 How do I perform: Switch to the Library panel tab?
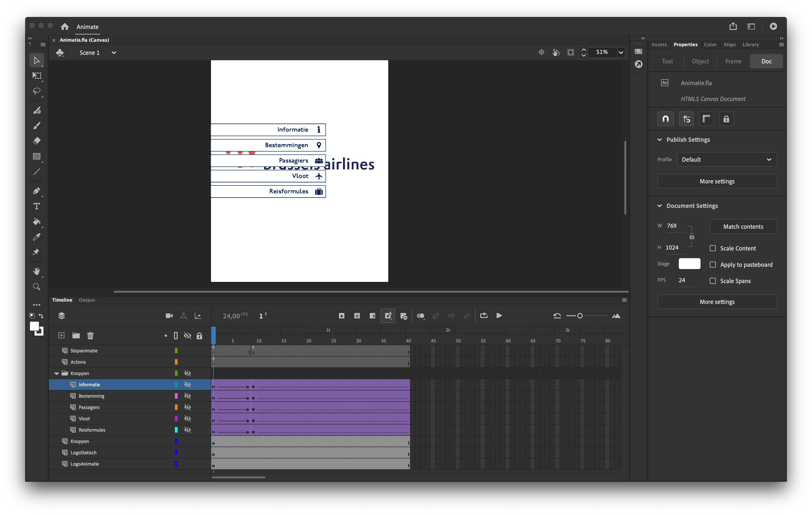coord(750,44)
